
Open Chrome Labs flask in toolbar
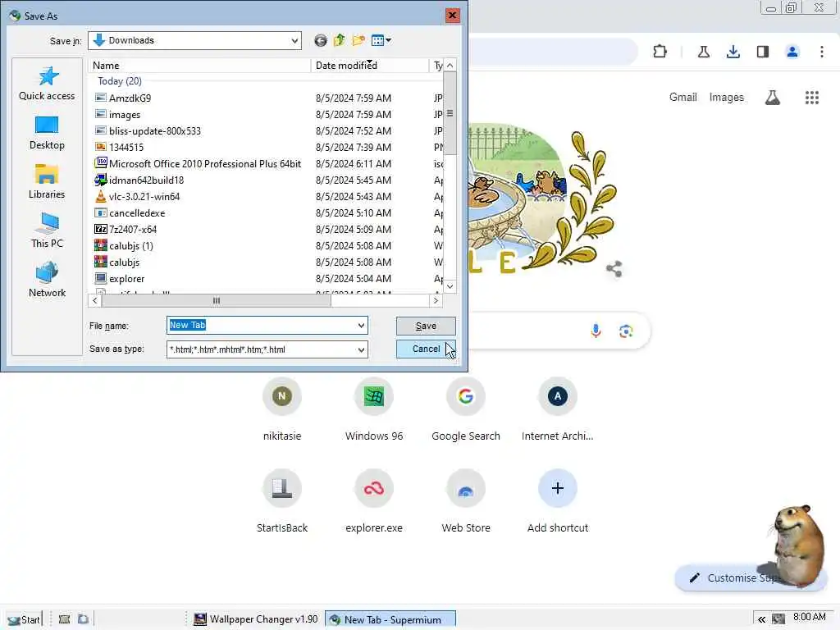click(x=704, y=52)
